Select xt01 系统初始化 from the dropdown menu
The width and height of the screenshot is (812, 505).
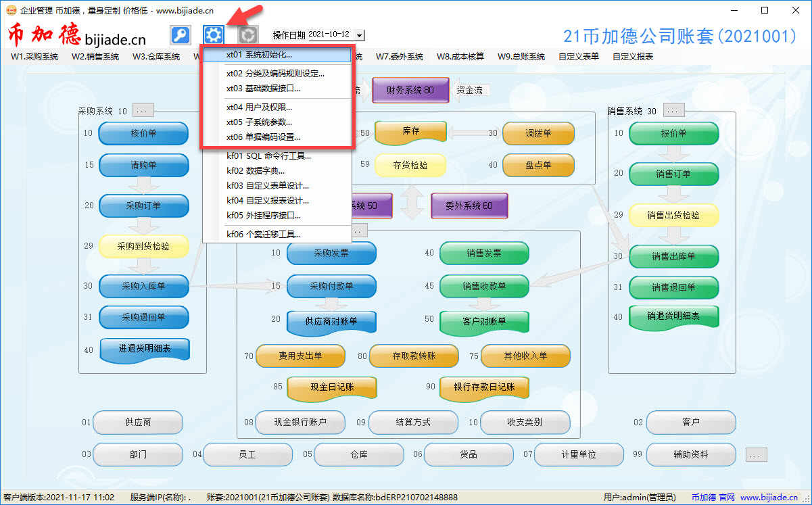tap(277, 55)
